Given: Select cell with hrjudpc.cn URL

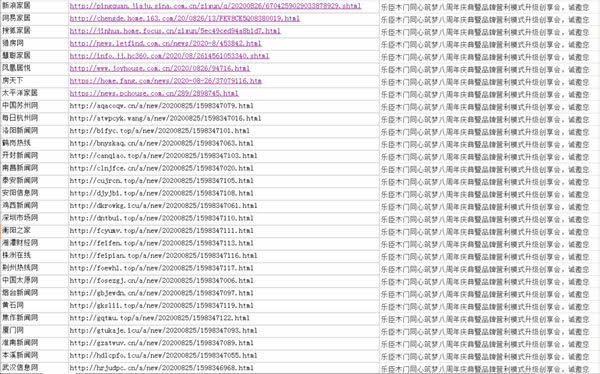Looking at the screenshot, I should pyautogui.click(x=224, y=368).
